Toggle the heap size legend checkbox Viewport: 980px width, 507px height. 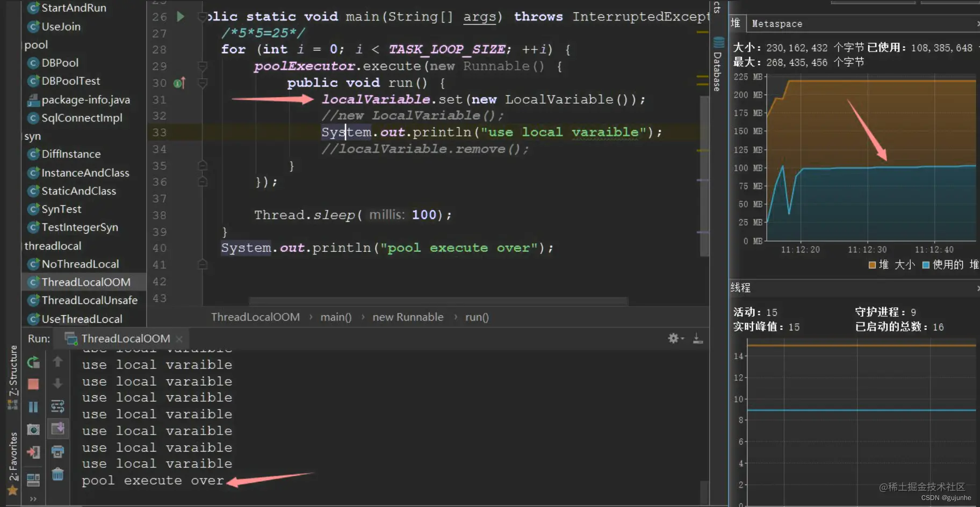pyautogui.click(x=872, y=265)
